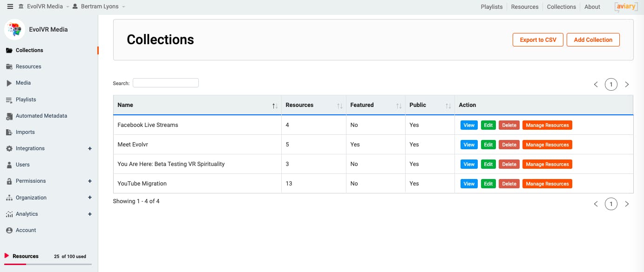The image size is (644, 272).
Task: Manage Resources for Facebook Live Streams
Action: coord(547,125)
